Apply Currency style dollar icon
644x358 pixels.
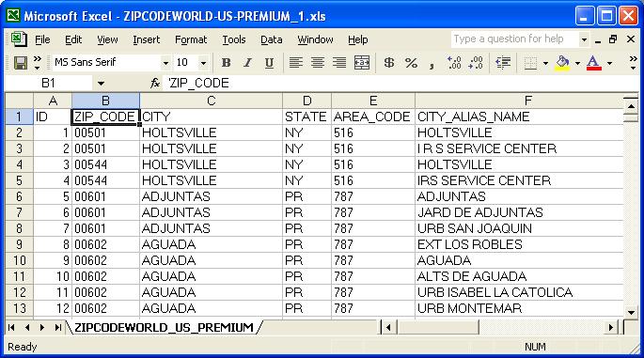click(x=388, y=63)
